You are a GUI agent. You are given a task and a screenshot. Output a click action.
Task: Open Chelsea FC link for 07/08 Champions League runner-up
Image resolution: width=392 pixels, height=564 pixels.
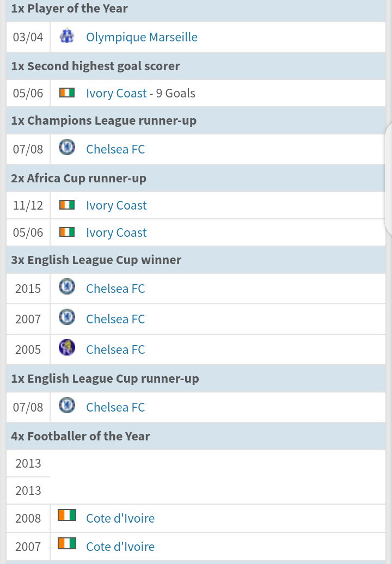coord(115,149)
